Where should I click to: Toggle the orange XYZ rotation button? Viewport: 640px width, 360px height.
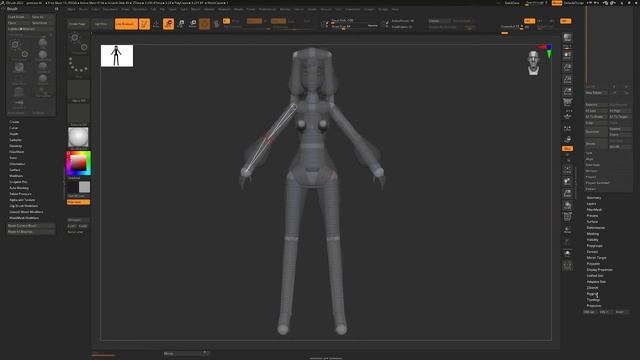click(x=567, y=149)
